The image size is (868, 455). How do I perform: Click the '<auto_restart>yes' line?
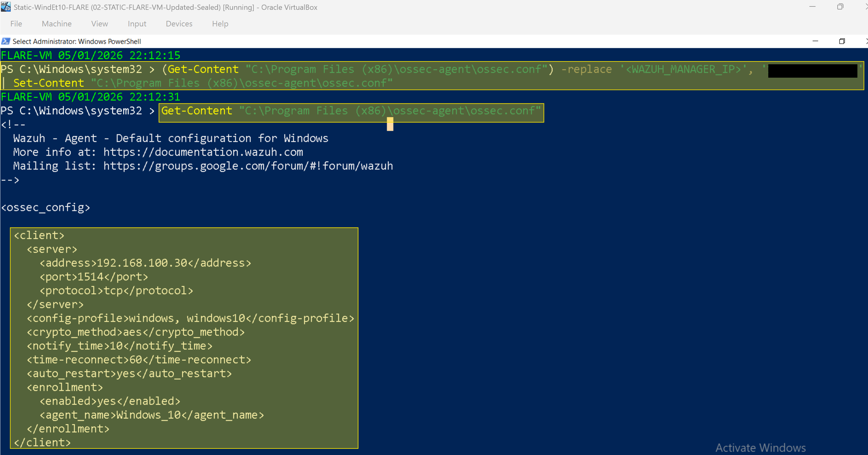pos(129,373)
